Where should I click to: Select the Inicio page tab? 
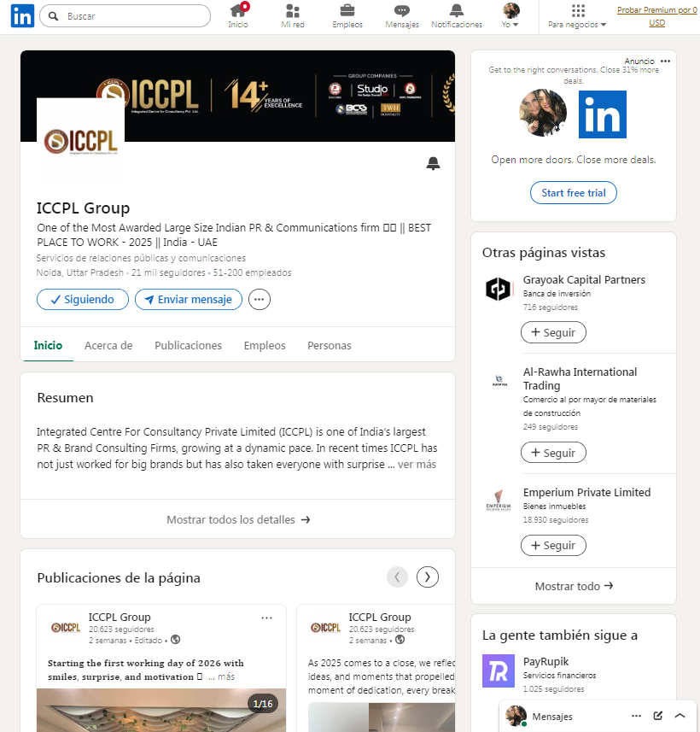click(48, 345)
